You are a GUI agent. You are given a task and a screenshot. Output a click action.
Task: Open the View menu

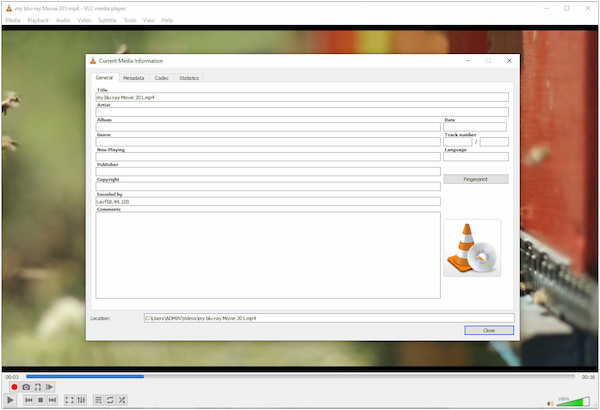(x=148, y=20)
